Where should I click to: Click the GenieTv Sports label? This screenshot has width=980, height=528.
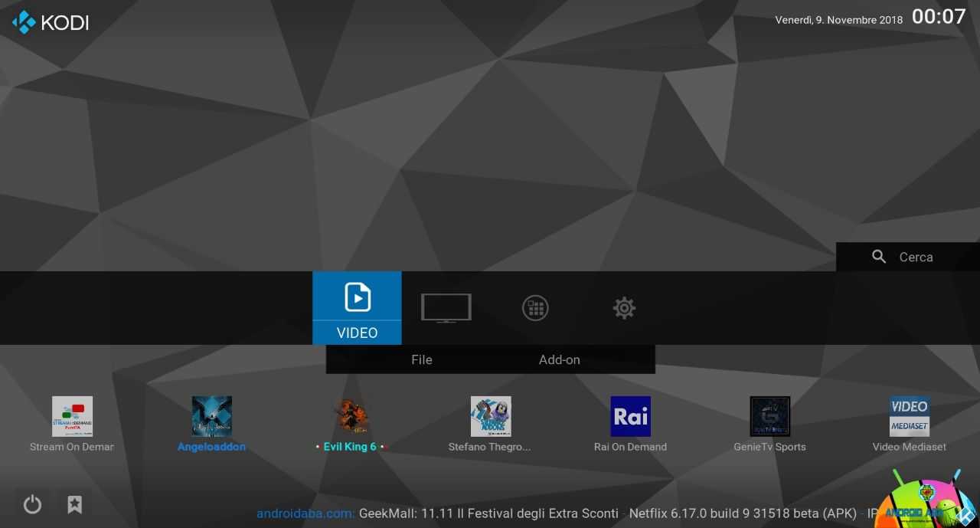click(x=769, y=447)
